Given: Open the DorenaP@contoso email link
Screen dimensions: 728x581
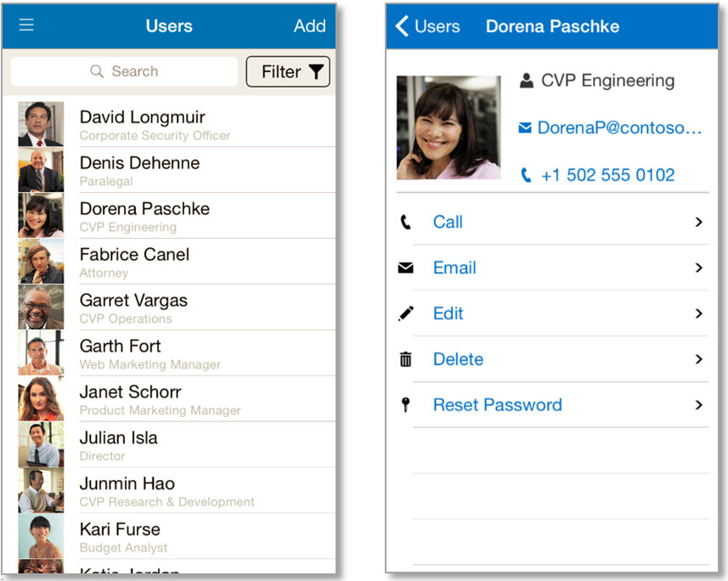Looking at the screenshot, I should (x=610, y=127).
